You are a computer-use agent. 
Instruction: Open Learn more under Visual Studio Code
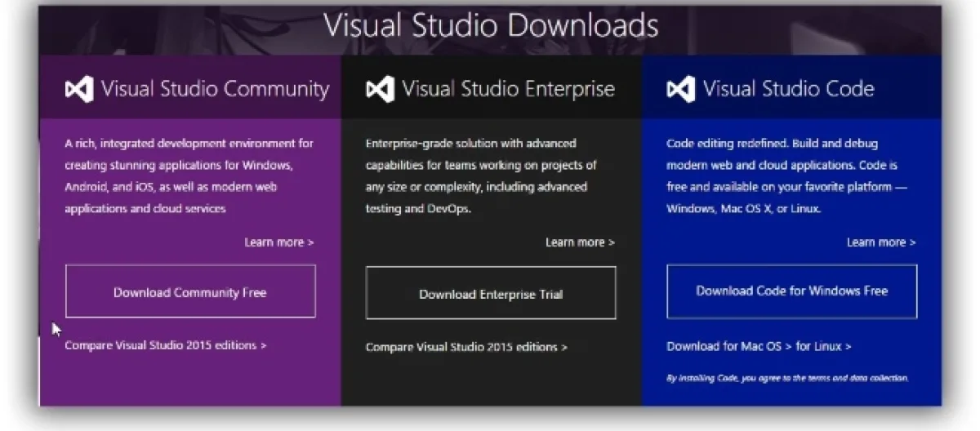(880, 242)
